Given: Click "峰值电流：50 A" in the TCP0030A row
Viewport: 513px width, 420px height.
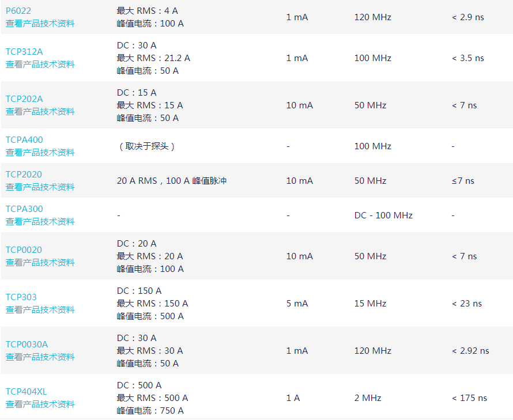Looking at the screenshot, I should point(148,364).
